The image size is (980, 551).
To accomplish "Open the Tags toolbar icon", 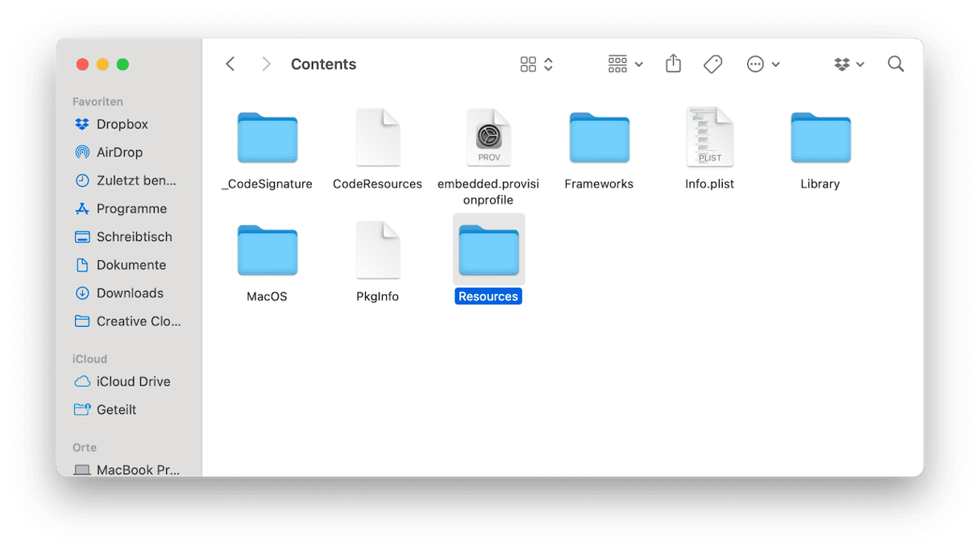I will [712, 64].
